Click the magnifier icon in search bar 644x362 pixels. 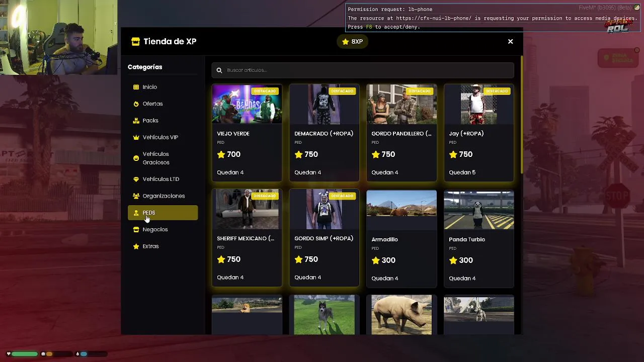point(219,70)
